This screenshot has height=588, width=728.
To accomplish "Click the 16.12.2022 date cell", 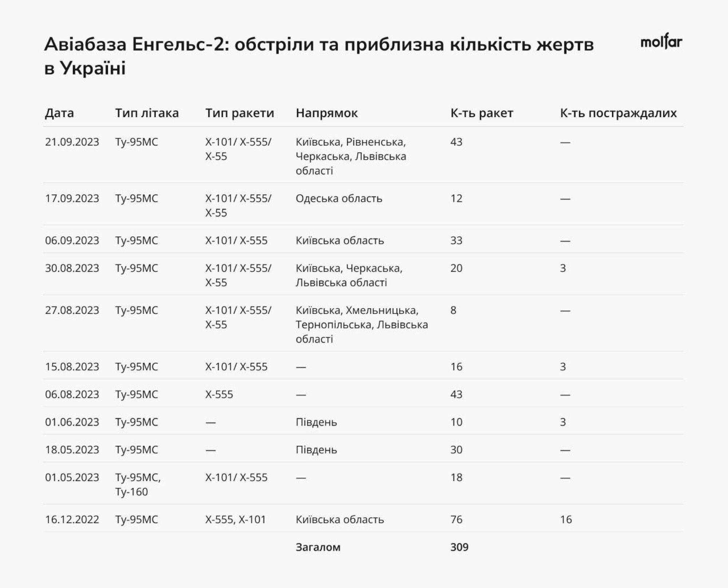I will click(x=72, y=520).
